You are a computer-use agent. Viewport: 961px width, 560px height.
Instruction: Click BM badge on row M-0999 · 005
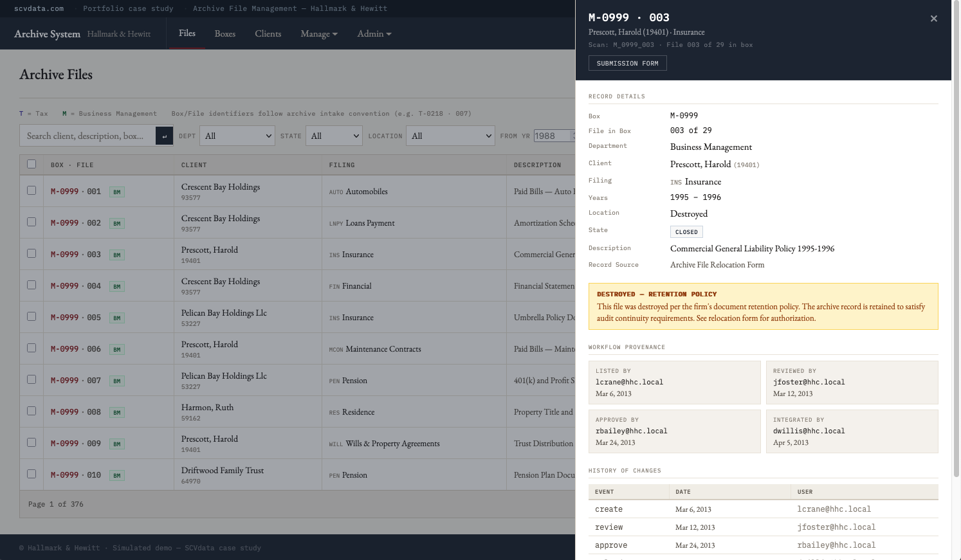[x=117, y=318]
